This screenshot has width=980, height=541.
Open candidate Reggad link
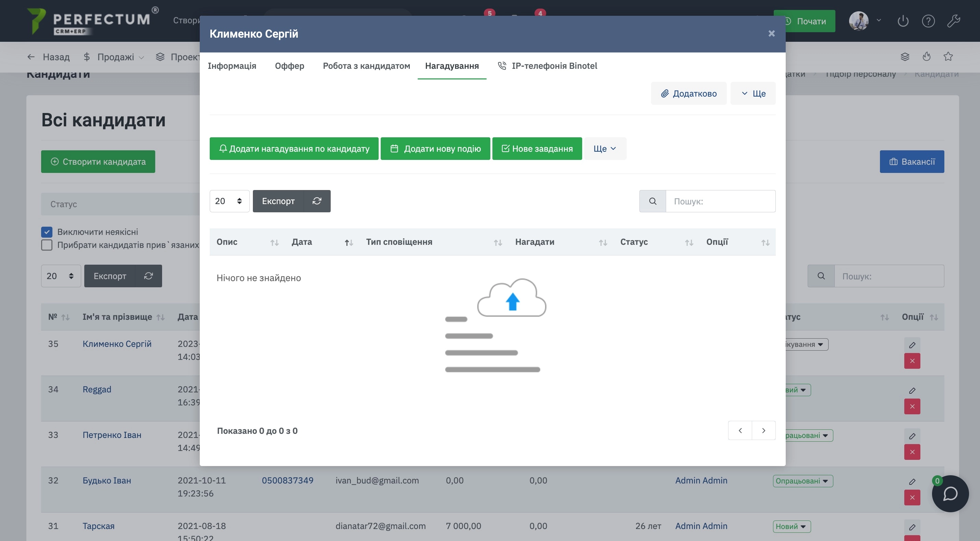click(x=97, y=389)
